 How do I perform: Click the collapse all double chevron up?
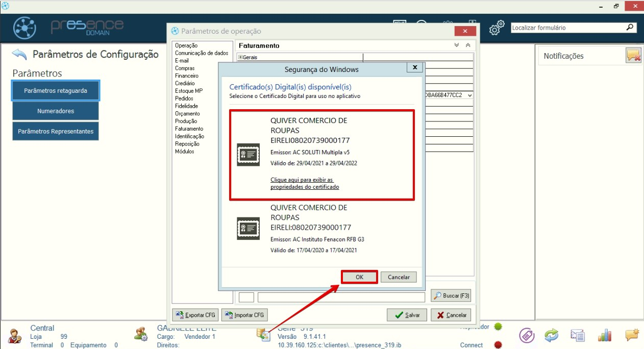click(468, 45)
